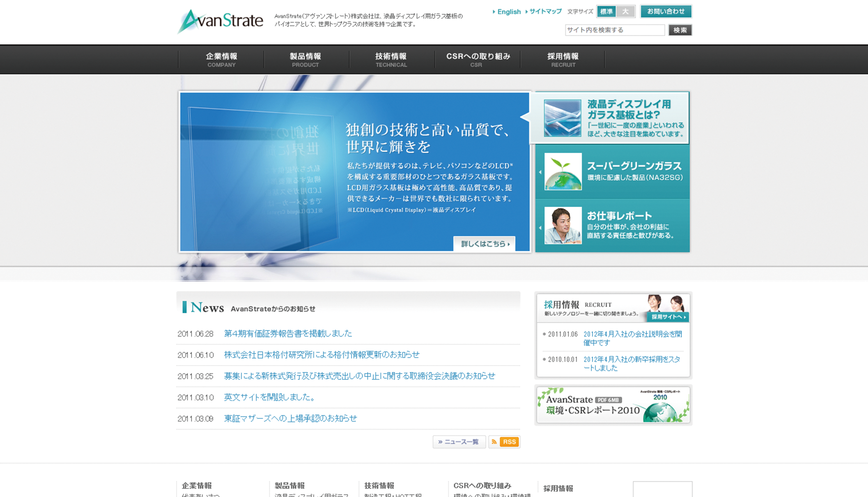Open recruit news 2012年4月入社の新卒採用をスタート
The image size is (868, 497).
632,364
